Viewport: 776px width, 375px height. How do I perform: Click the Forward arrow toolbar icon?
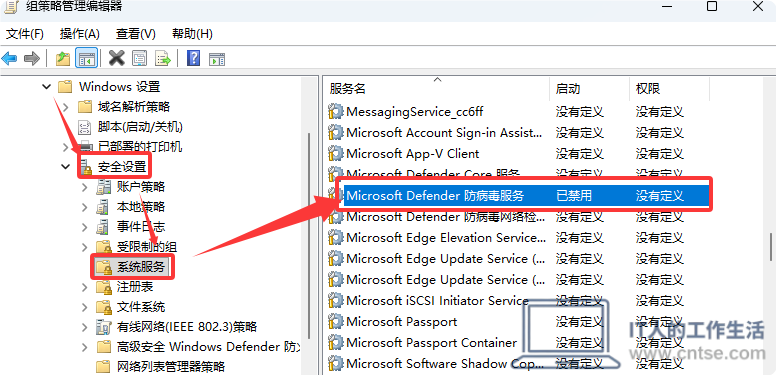tap(32, 59)
